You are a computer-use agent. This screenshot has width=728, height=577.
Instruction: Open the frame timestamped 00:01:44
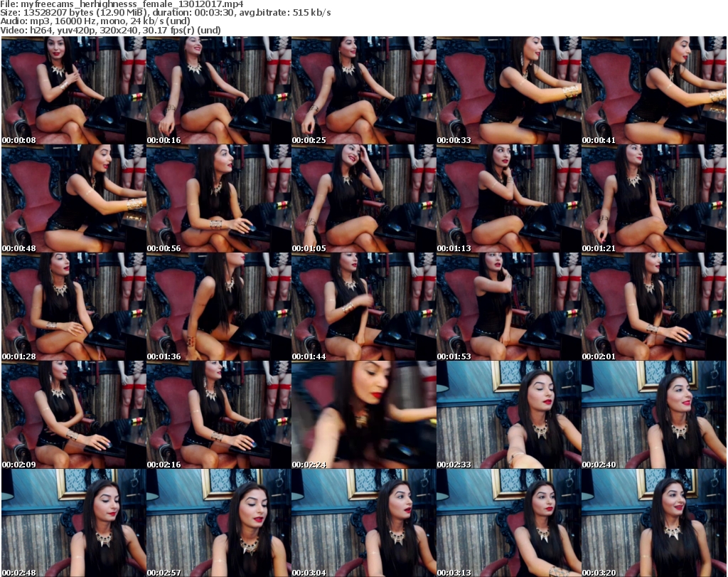[x=363, y=307]
